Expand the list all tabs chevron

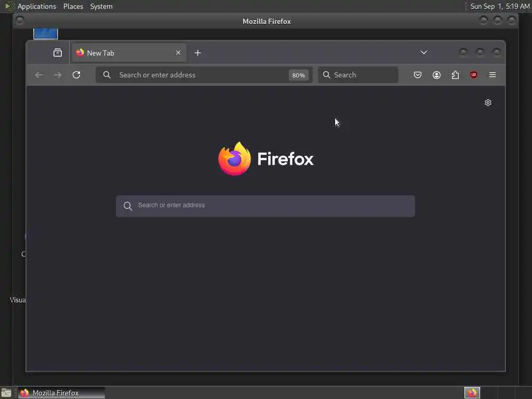[x=424, y=52]
